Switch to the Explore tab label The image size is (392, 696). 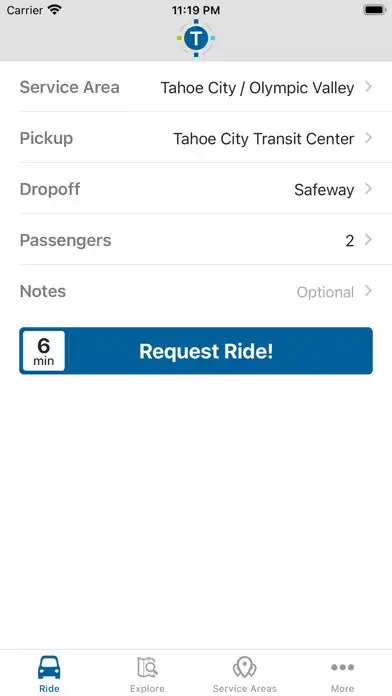pyautogui.click(x=147, y=688)
